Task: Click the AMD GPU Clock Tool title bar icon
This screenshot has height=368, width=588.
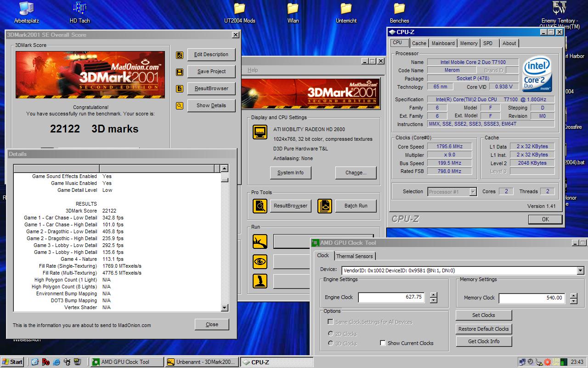Action: tap(315, 243)
